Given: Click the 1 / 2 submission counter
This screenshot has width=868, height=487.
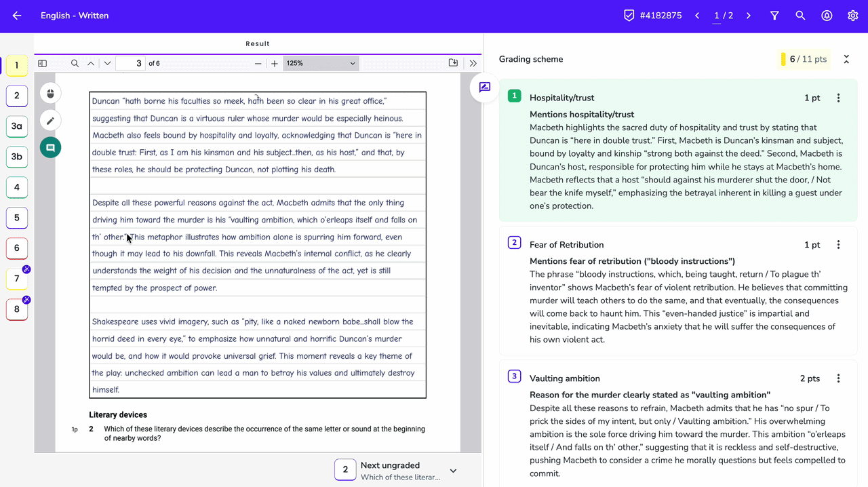Looking at the screenshot, I should click(x=723, y=16).
